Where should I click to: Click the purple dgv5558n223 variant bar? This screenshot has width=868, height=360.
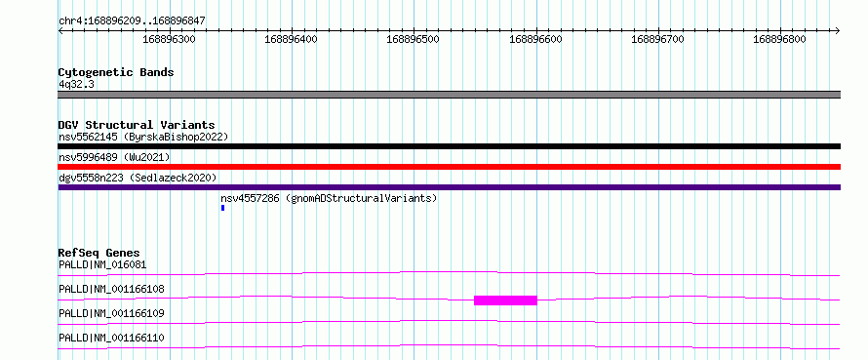click(x=449, y=187)
